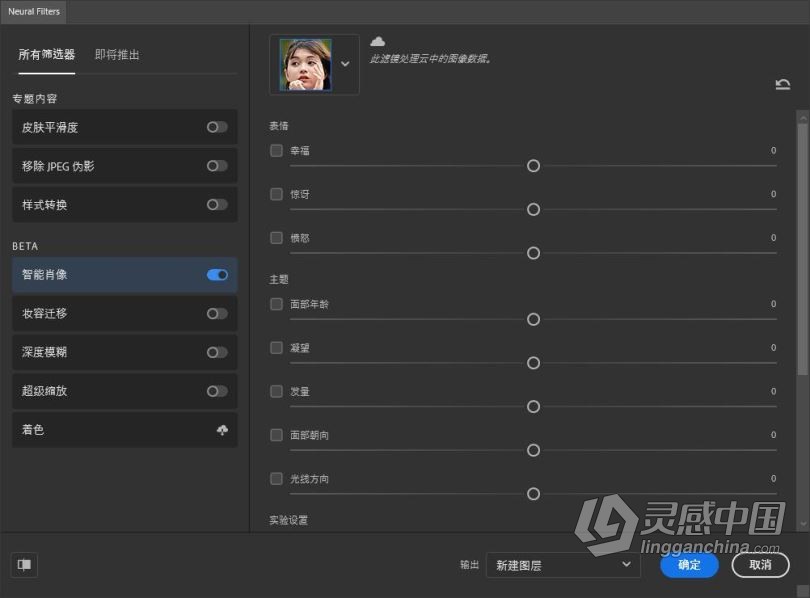Tick the 凝望 checkbox

276,348
